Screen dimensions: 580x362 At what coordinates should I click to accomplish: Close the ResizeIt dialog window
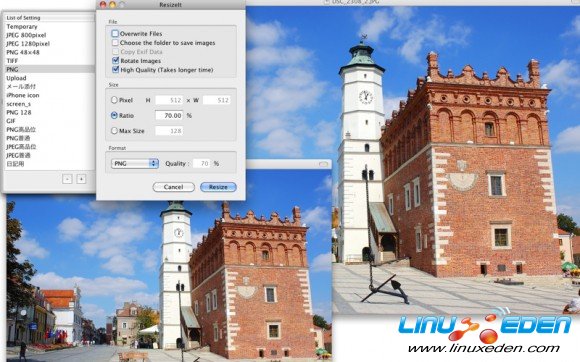(103, 4)
